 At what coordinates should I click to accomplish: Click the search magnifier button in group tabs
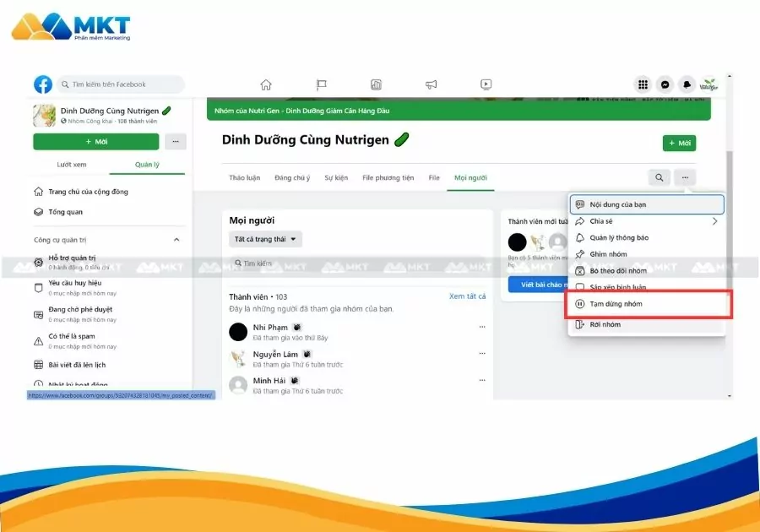click(660, 177)
